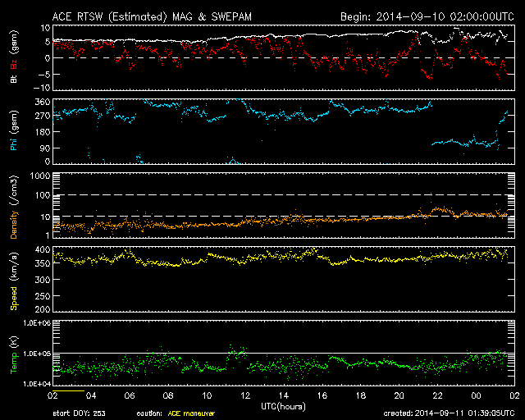Select the 22 hour tick on time axis
The height and width of the screenshot is (420, 525).
(437, 395)
